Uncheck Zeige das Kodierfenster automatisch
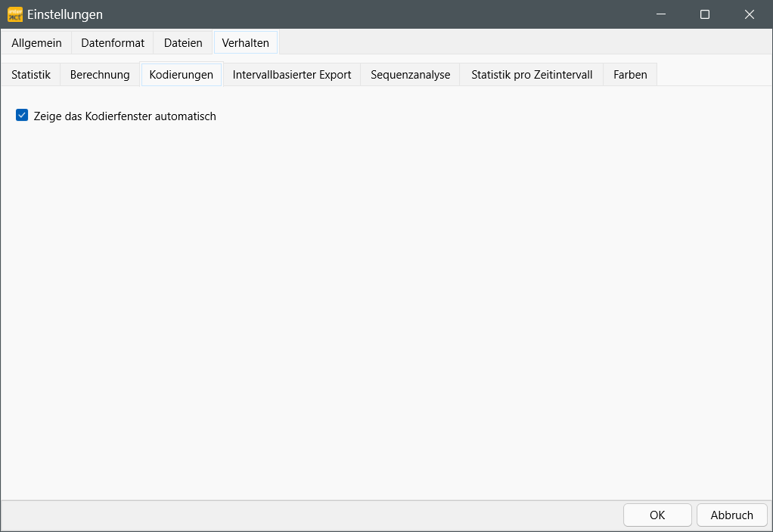This screenshot has width=773, height=532. point(22,116)
